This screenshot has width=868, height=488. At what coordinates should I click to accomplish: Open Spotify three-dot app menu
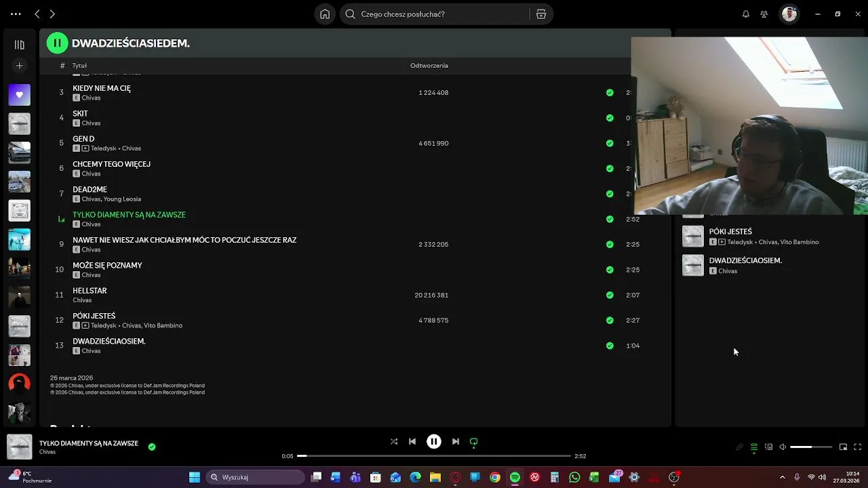16,14
